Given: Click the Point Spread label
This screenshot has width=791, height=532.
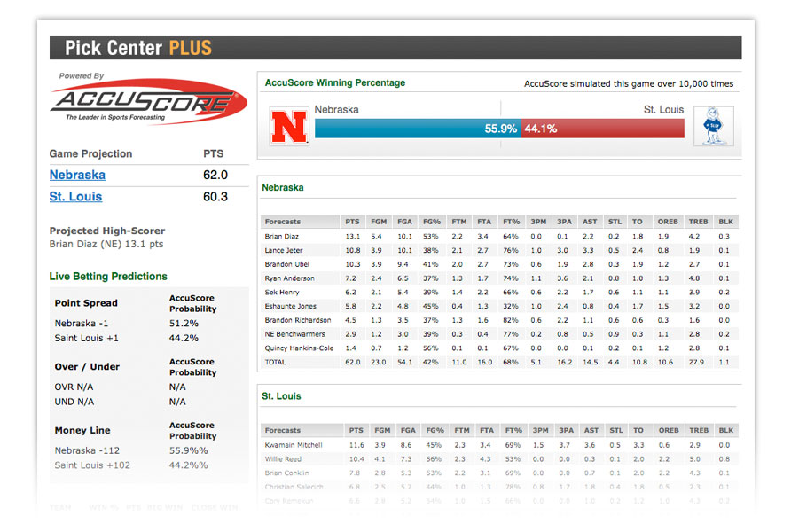Looking at the screenshot, I should 86,303.
